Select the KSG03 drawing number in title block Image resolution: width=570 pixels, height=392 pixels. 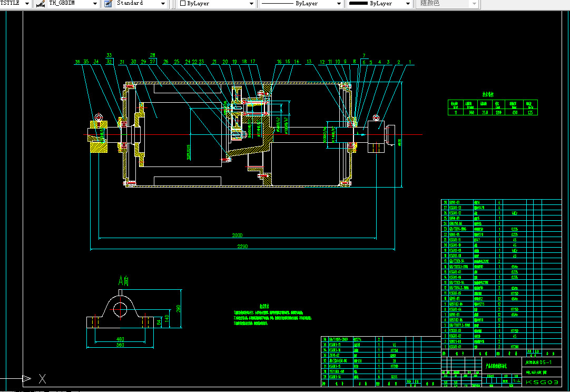(x=540, y=382)
